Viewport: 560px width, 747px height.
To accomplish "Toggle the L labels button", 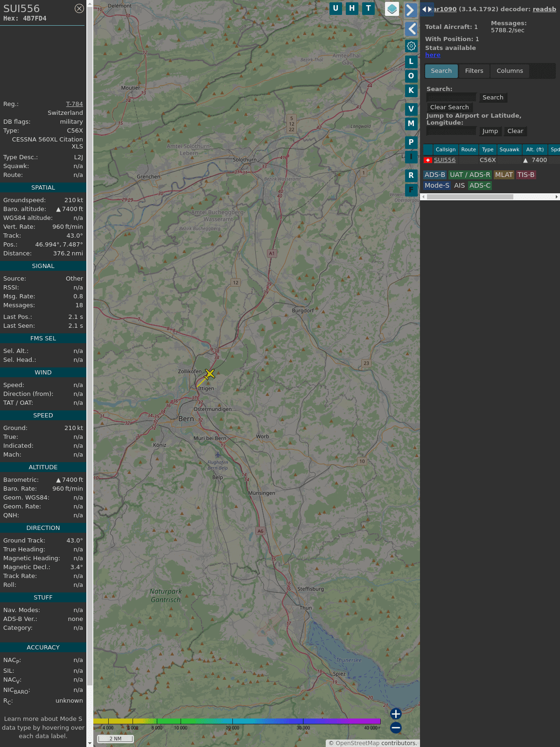I will 411,61.
